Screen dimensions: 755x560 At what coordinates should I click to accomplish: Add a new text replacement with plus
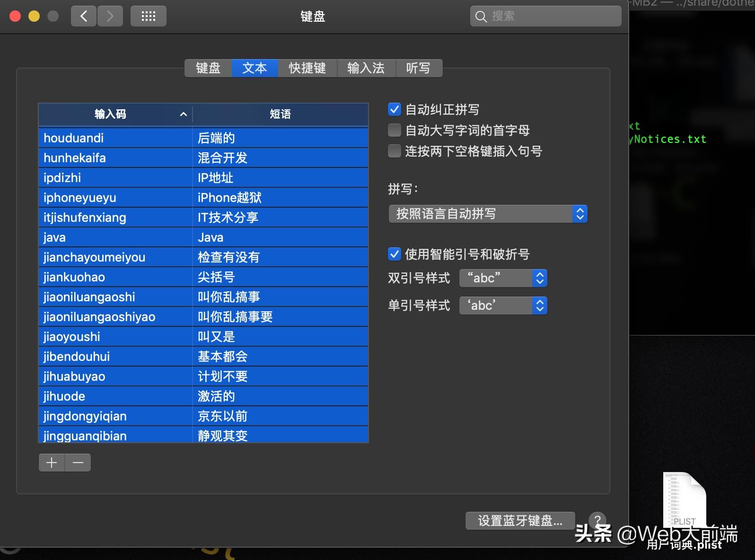(52, 462)
